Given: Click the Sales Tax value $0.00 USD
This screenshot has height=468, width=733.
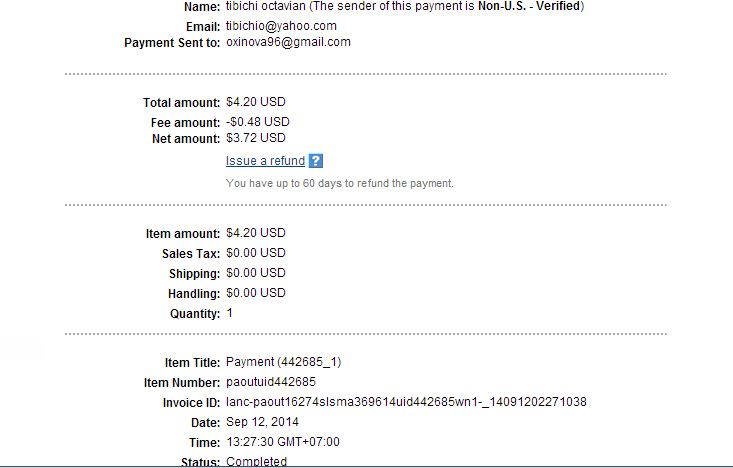Looking at the screenshot, I should pyautogui.click(x=255, y=254).
